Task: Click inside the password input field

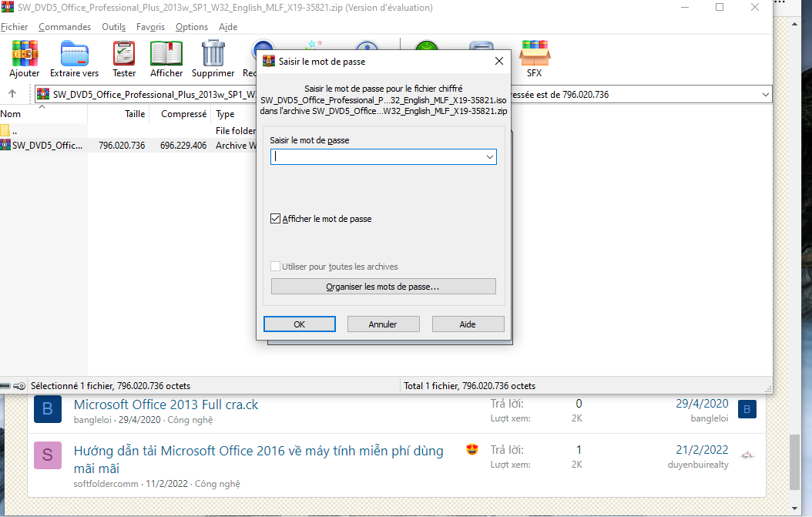Action: point(377,157)
